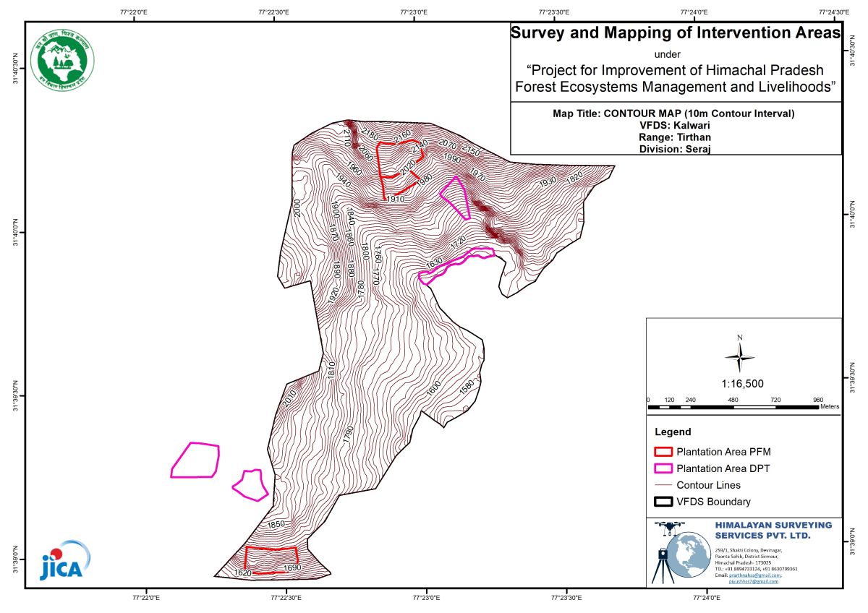Click the contour label '2070'
This screenshot has height=613, width=868.
[x=448, y=143]
